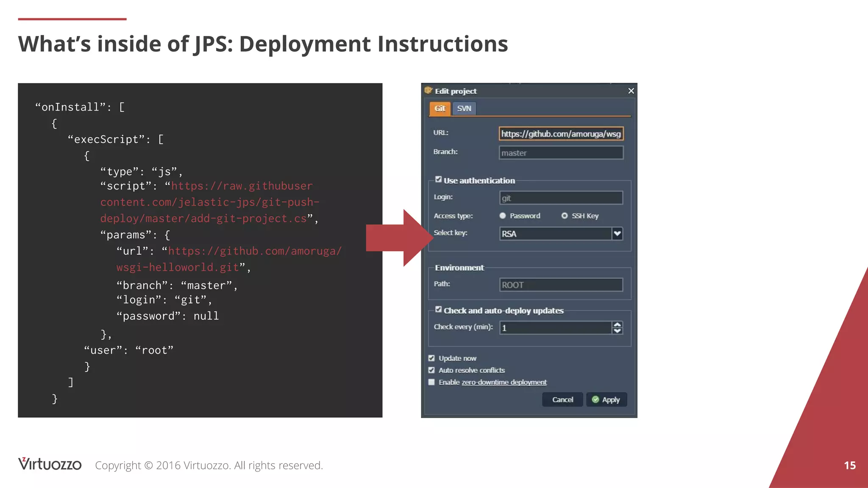Toggle the Use authentication checkbox

coord(438,180)
